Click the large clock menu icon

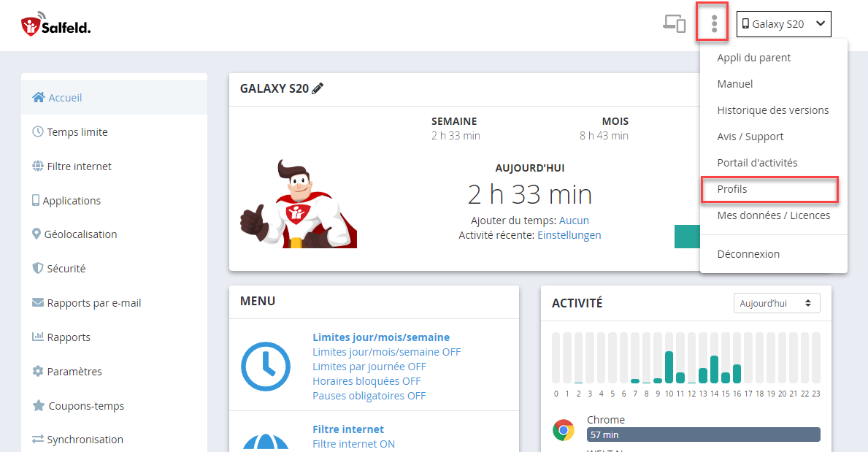coord(266,366)
